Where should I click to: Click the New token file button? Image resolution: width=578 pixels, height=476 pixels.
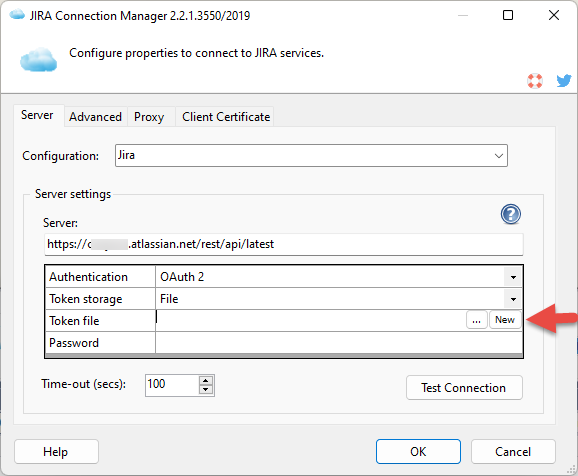click(505, 320)
